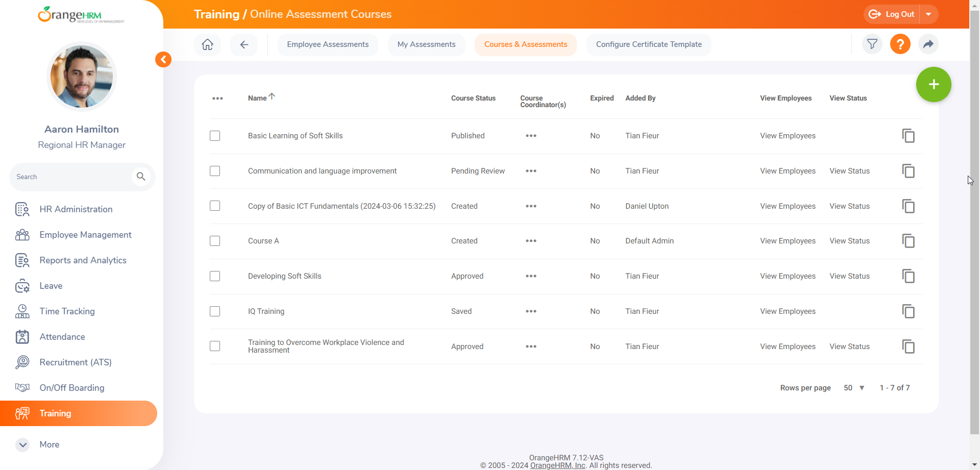Expand the More sidebar menu
This screenshot has width=980, height=470.
click(x=23, y=444)
